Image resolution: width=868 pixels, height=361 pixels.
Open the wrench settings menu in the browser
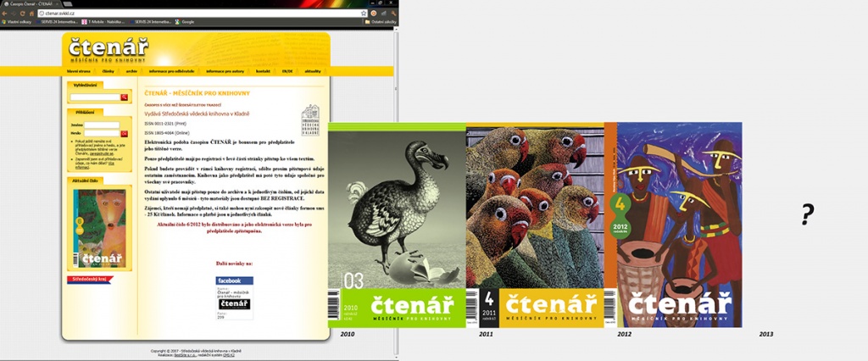[393, 13]
